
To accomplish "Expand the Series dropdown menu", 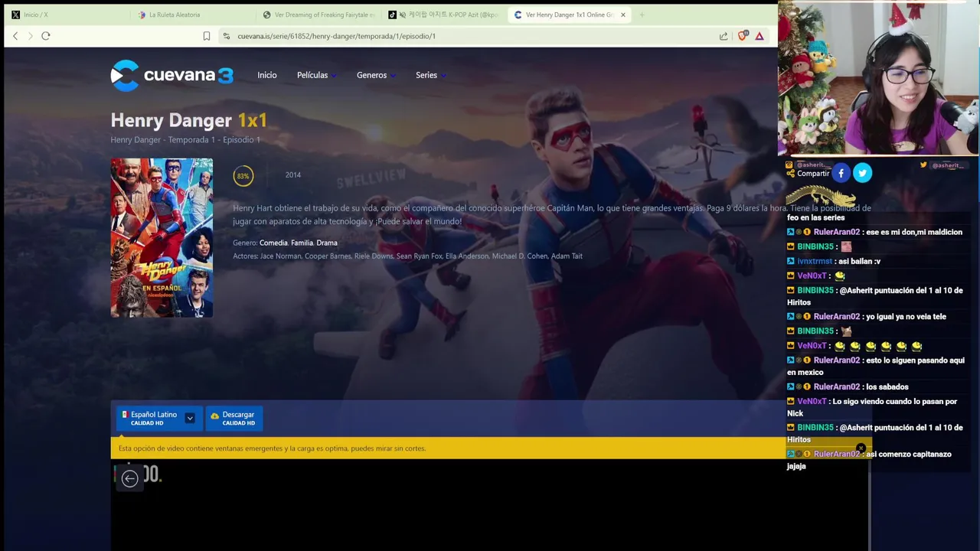I will pyautogui.click(x=430, y=75).
